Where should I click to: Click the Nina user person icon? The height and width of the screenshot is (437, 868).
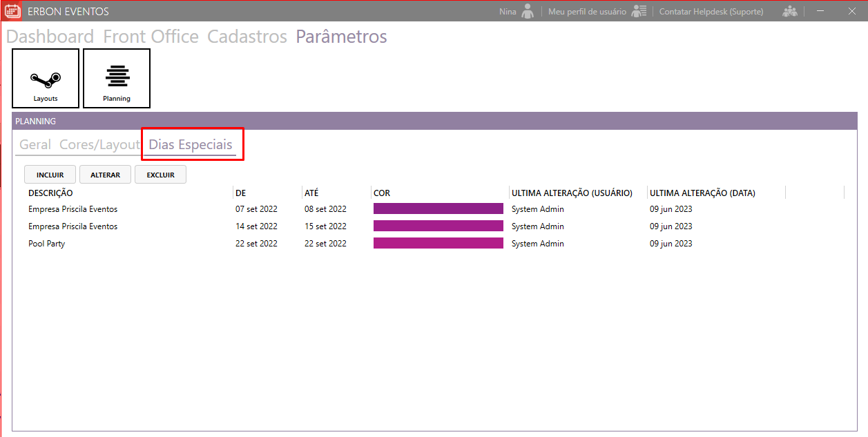528,12
